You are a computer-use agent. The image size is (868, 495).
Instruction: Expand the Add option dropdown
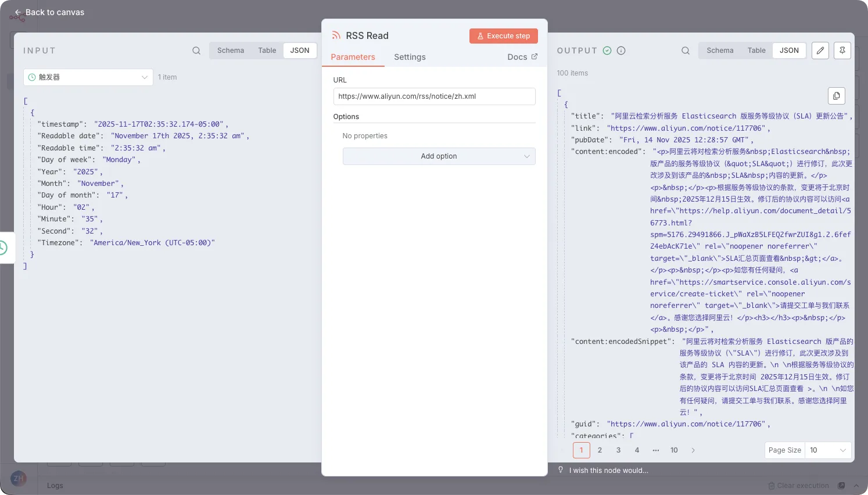click(439, 156)
